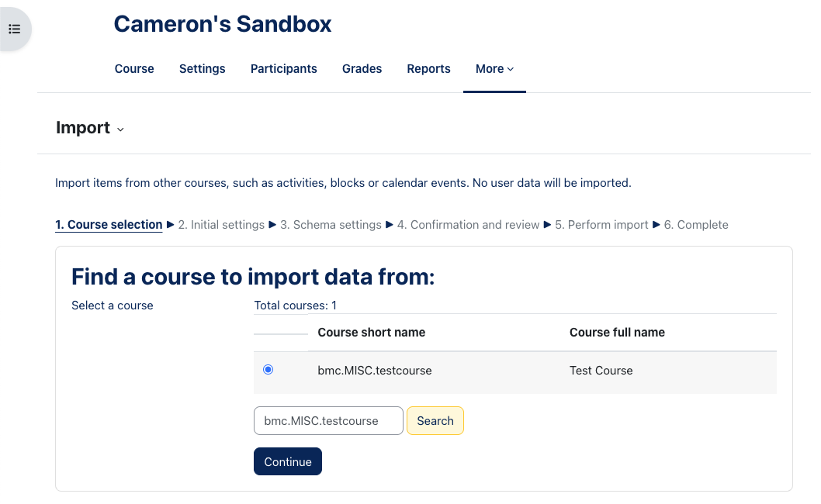Click the Cameron's Sandbox course title
Viewport: 821px width, 504px height.
coord(223,24)
